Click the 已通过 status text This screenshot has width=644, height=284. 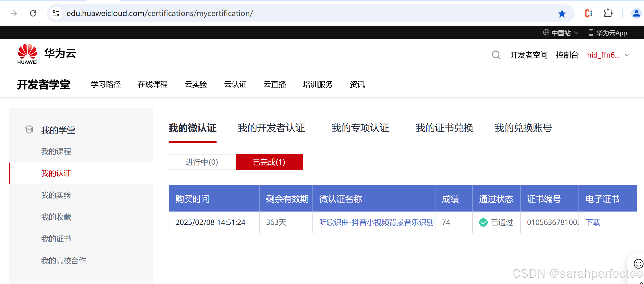pyautogui.click(x=502, y=222)
